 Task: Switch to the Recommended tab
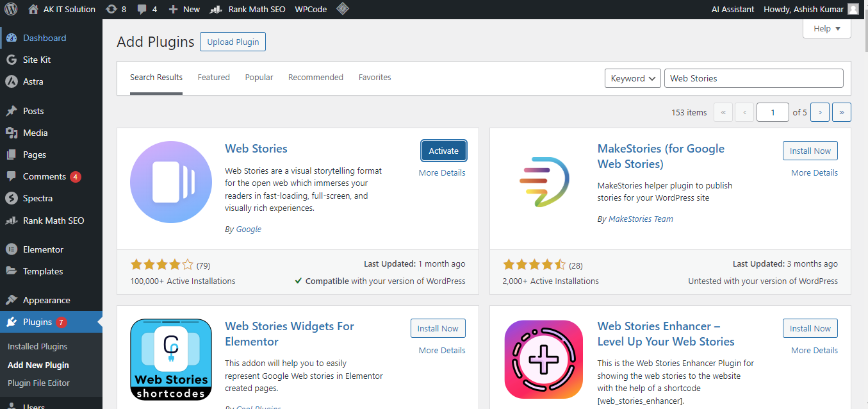coord(316,78)
